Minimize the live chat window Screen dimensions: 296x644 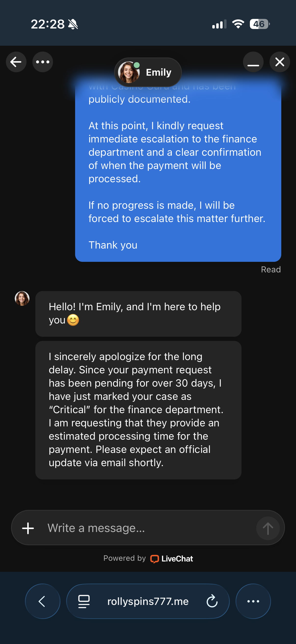253,62
